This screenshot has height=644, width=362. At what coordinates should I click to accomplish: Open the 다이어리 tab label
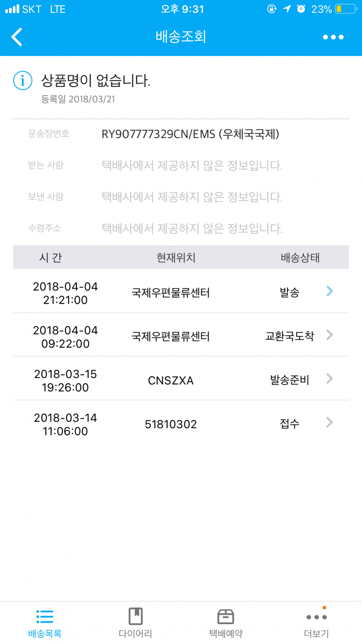point(135,634)
